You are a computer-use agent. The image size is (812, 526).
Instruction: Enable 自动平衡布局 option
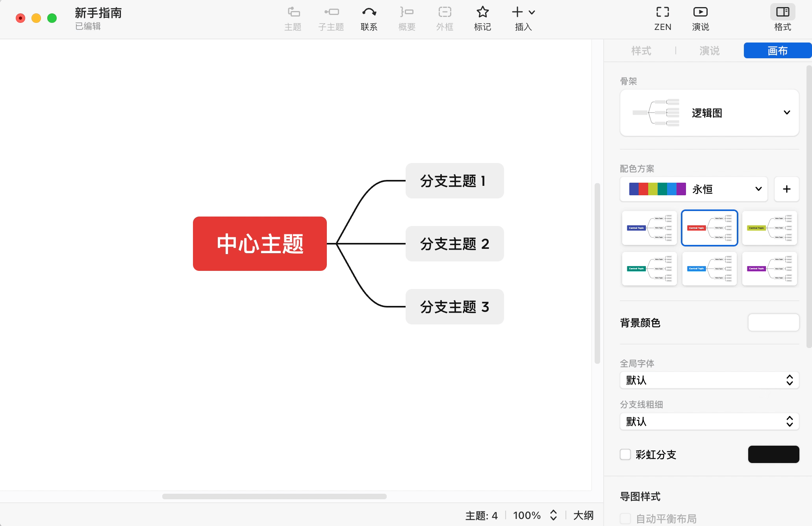coord(625,518)
